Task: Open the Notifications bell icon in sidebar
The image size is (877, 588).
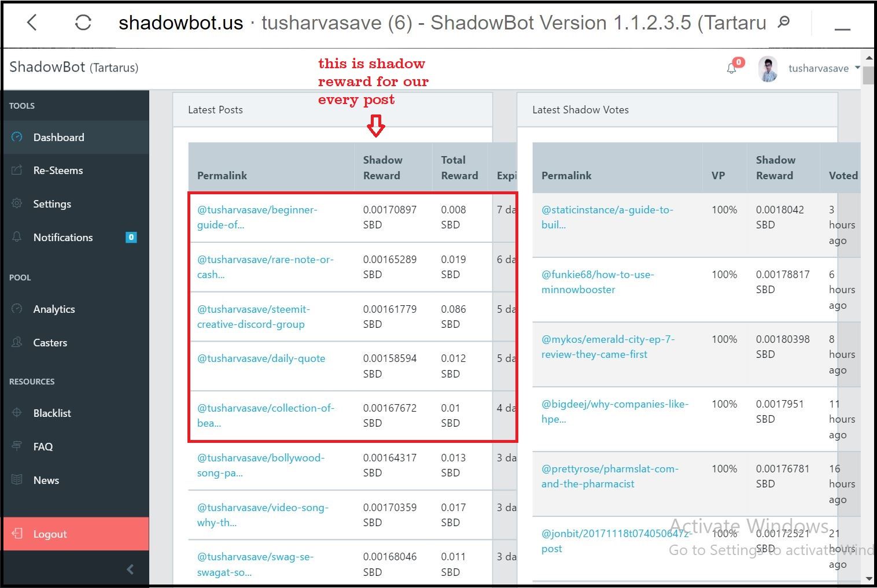Action: tap(16, 237)
